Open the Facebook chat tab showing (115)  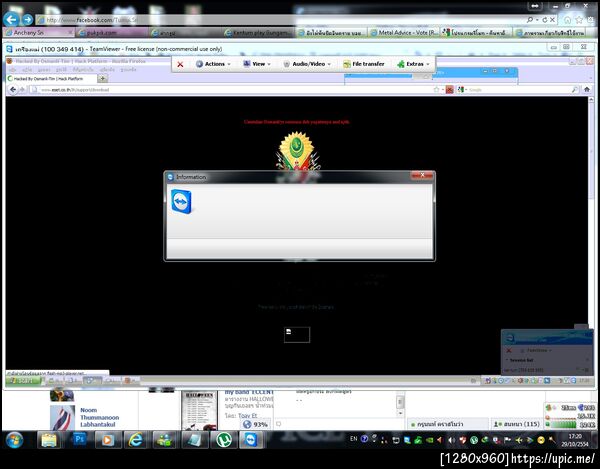click(517, 424)
